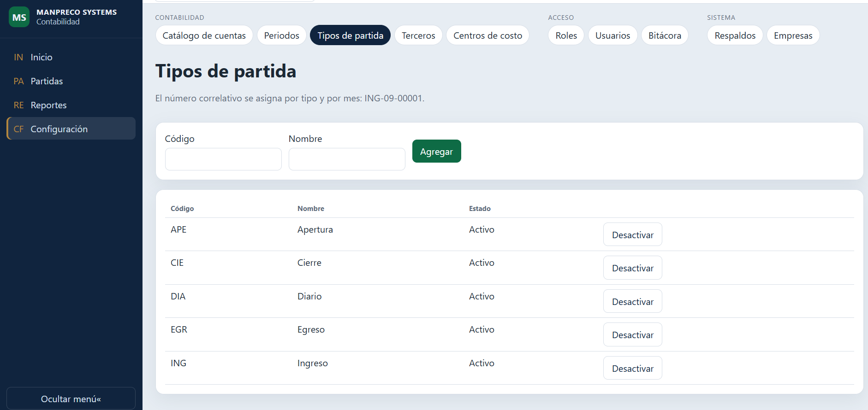Go to the Usuarios tab

(612, 35)
